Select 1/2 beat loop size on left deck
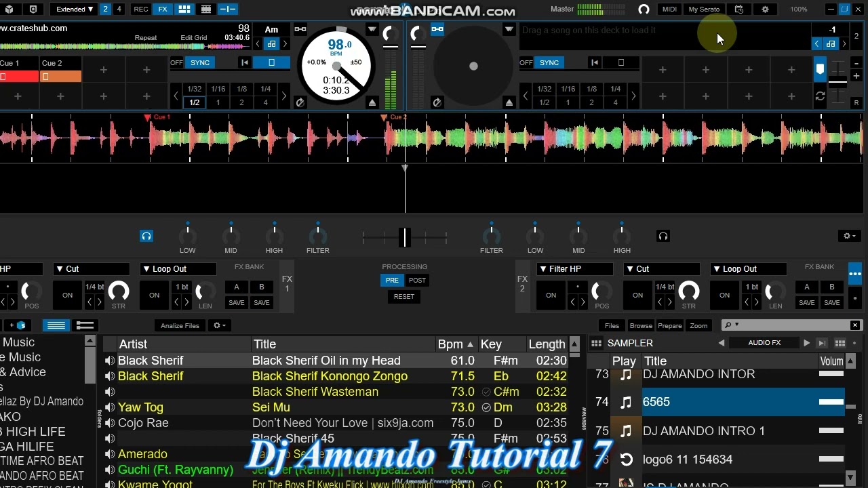Screen dimensions: 868x488 (195, 102)
